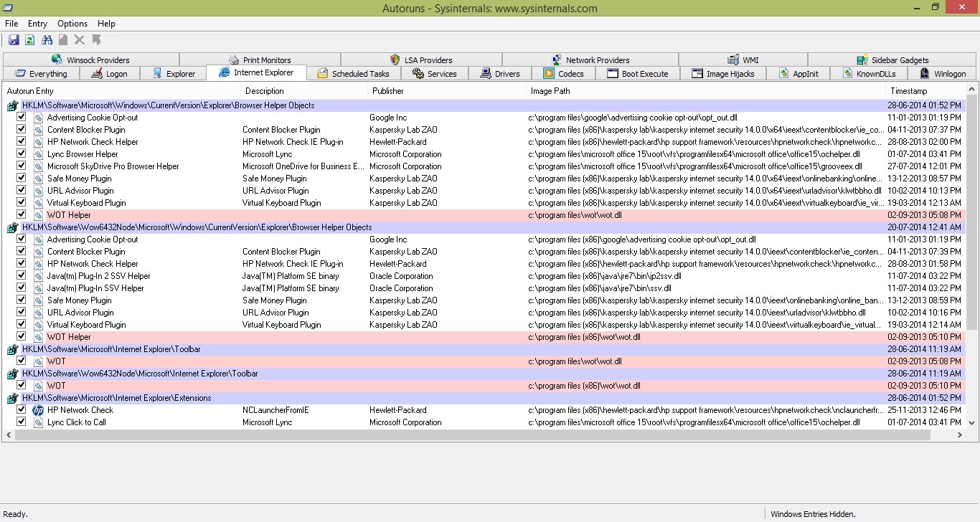Uncheck WOT Helper timestamped 05:08 PM
Screen dimensions: 980x522
tap(22, 214)
